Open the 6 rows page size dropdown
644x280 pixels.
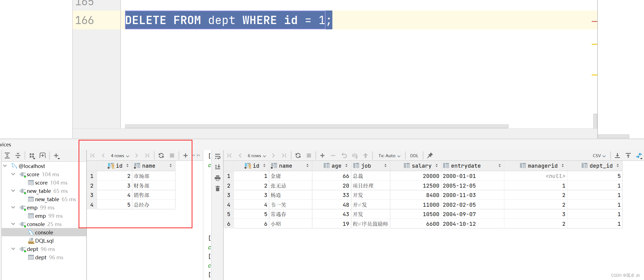[x=257, y=156]
